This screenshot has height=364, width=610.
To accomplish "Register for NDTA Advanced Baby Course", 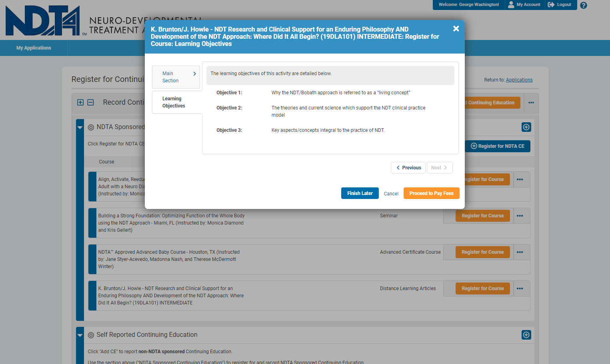I will (x=483, y=252).
